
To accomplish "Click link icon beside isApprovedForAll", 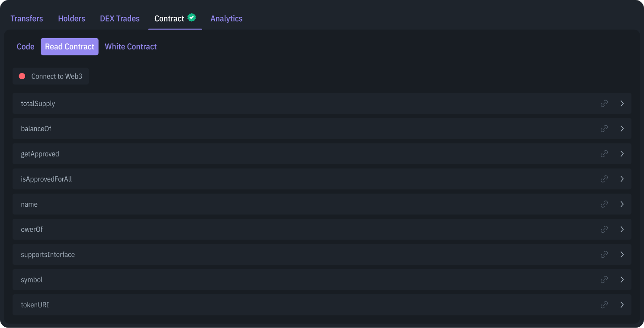I will [x=604, y=179].
